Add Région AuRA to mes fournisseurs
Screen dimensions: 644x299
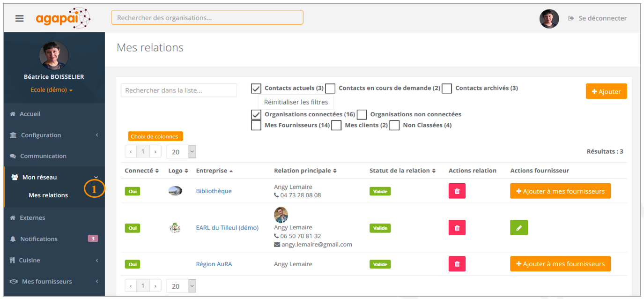click(561, 264)
